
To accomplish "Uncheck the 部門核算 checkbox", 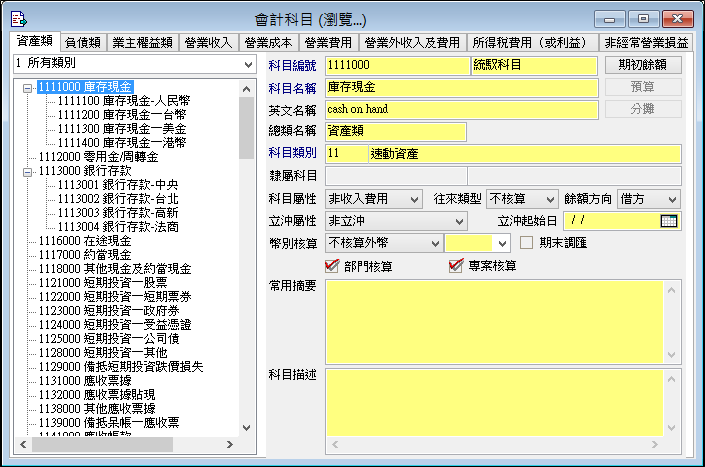I will [333, 265].
